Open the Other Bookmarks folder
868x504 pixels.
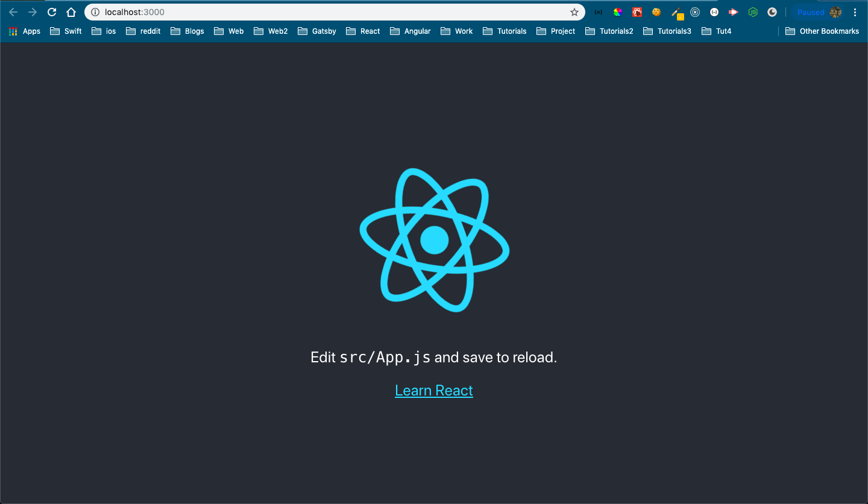point(822,31)
